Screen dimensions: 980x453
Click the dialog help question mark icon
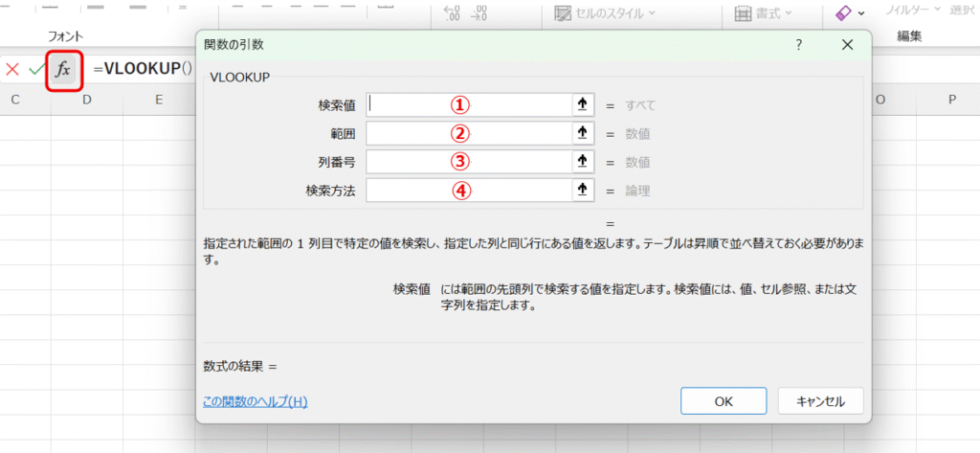point(799,45)
